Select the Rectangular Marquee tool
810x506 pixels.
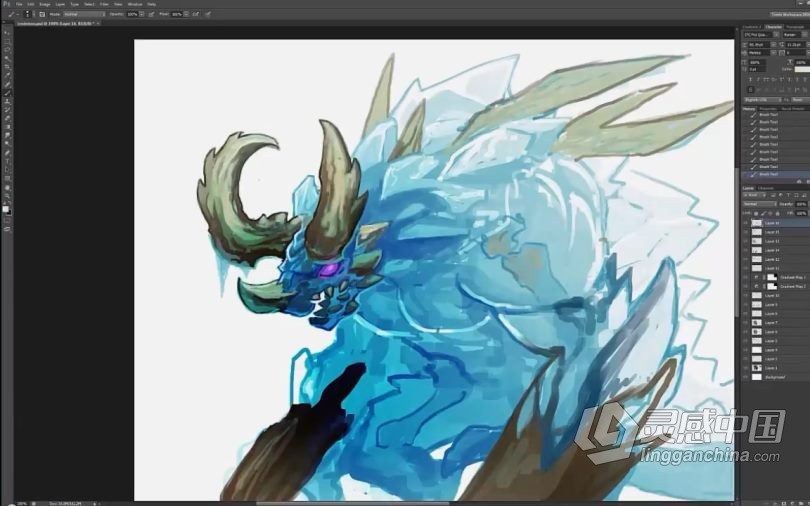pos(7,41)
